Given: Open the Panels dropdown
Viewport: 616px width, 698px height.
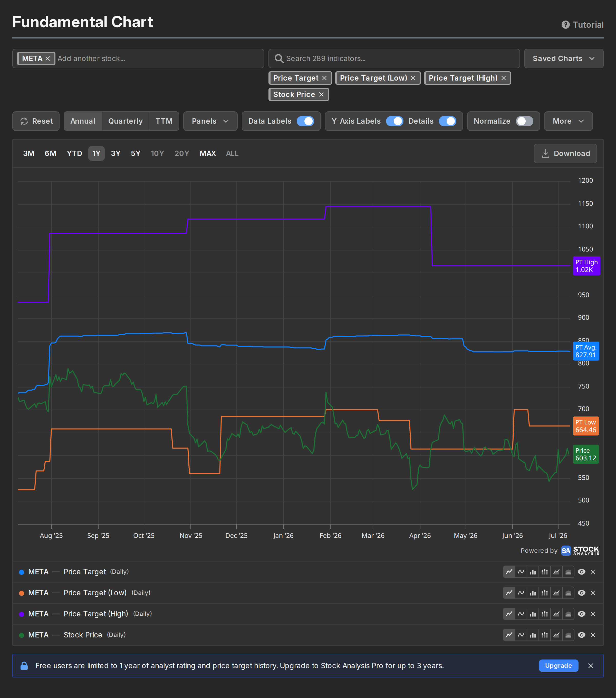Looking at the screenshot, I should point(210,121).
